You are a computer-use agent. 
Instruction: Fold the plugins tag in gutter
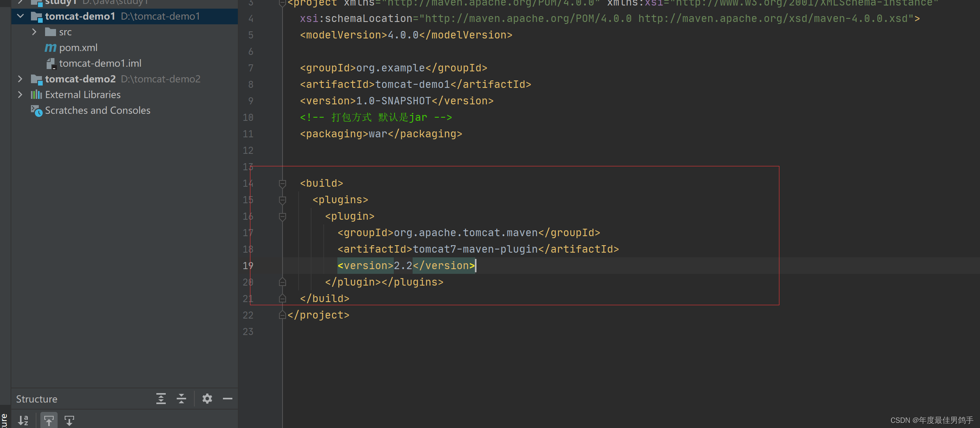coord(282,200)
